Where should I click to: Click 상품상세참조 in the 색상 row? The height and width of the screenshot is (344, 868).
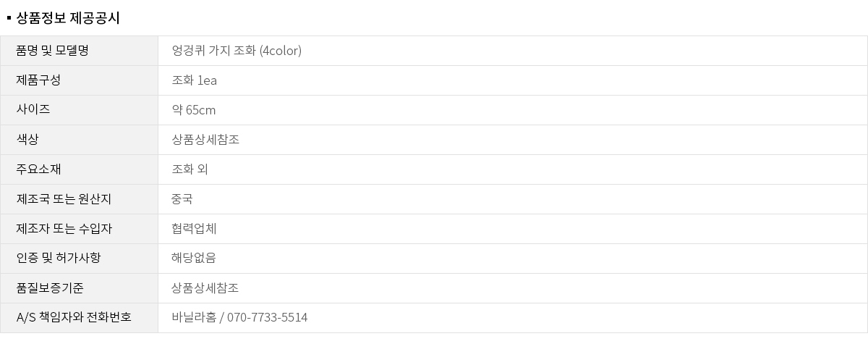(x=205, y=140)
